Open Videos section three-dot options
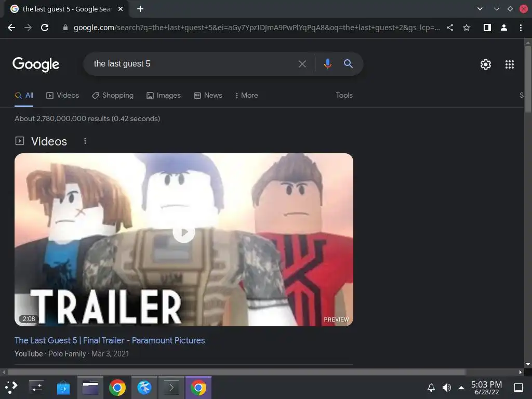The image size is (532, 399). (85, 141)
